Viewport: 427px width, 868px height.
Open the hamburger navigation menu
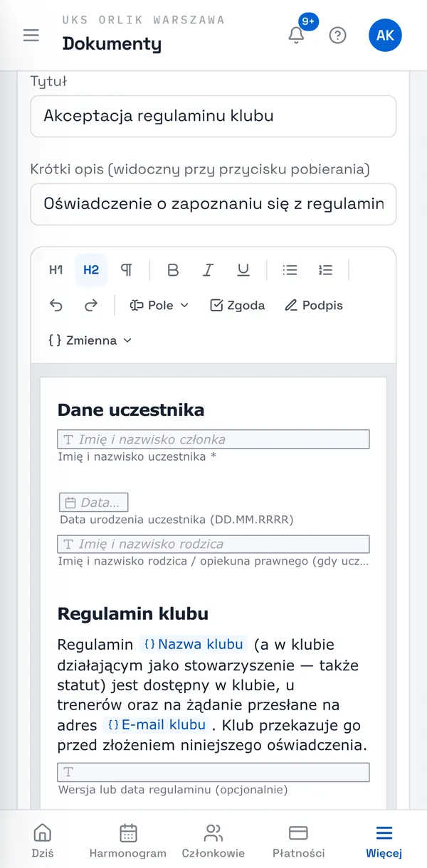(31, 35)
